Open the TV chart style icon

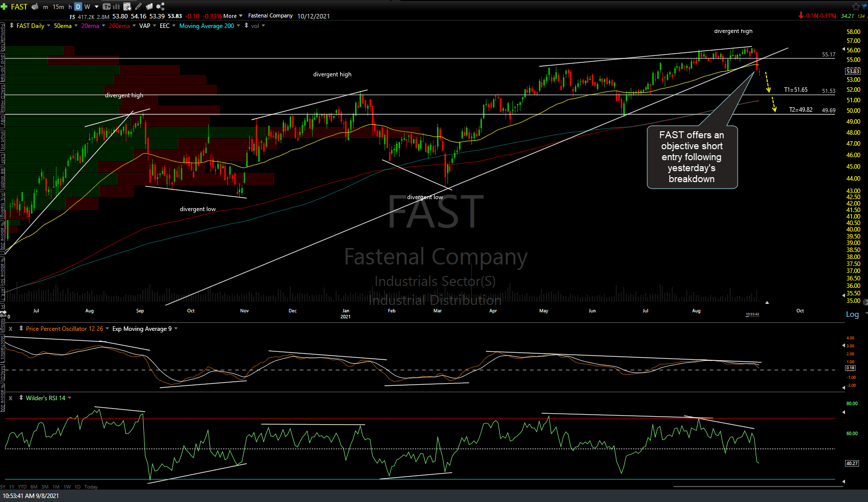click(x=107, y=6)
